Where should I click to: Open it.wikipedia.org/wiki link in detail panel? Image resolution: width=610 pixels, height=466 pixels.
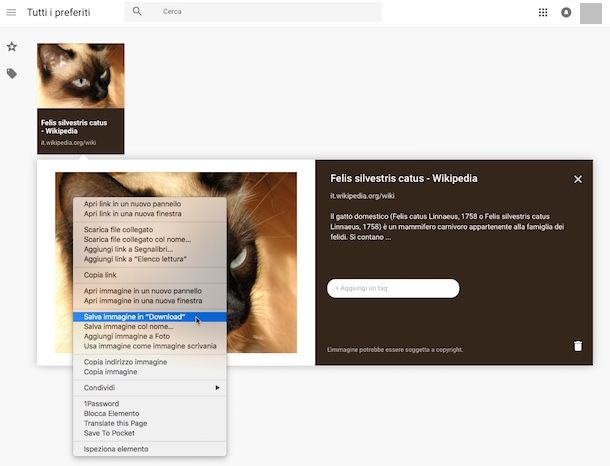[x=363, y=196]
